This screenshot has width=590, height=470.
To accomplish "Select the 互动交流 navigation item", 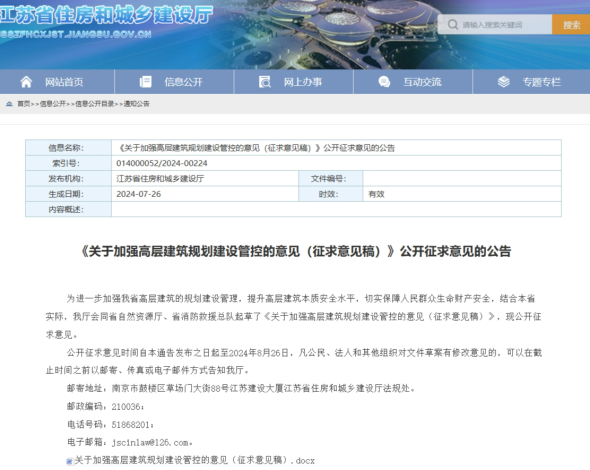I will pos(422,82).
